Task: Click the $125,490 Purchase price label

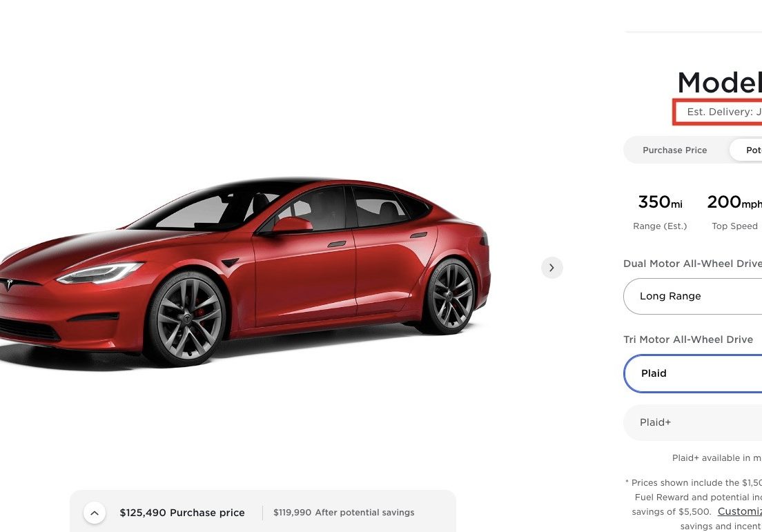Action: pos(182,513)
